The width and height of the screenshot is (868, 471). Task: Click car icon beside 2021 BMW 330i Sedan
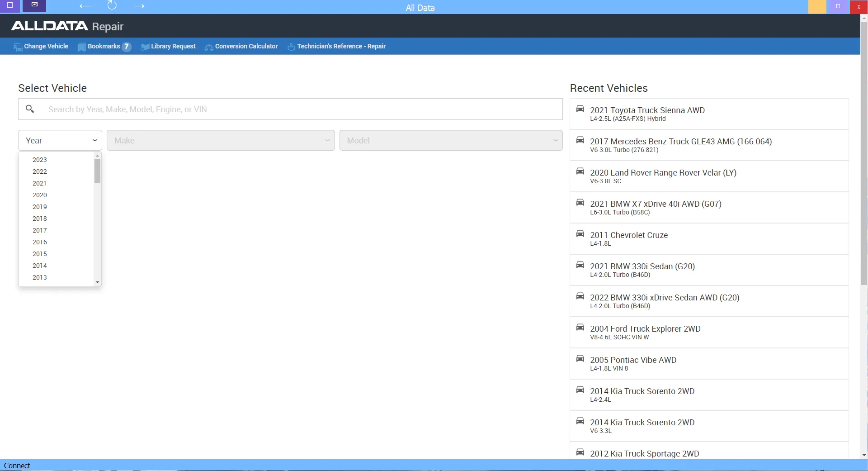click(580, 265)
